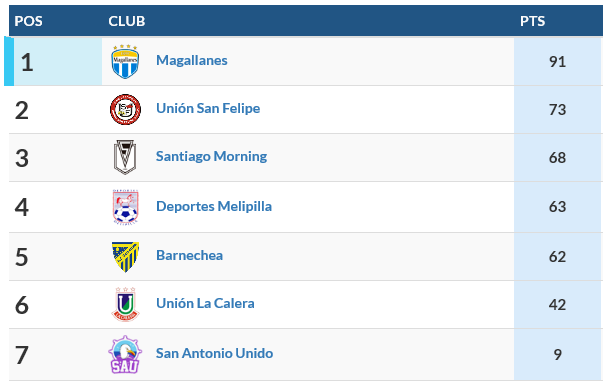
Task: Open the Barnechea club link
Action: (x=189, y=255)
